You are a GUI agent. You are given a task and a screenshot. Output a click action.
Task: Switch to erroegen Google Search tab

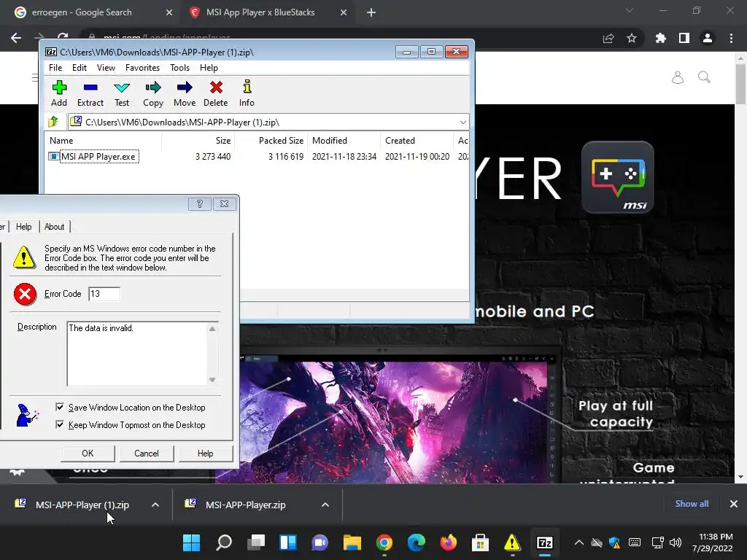[82, 12]
